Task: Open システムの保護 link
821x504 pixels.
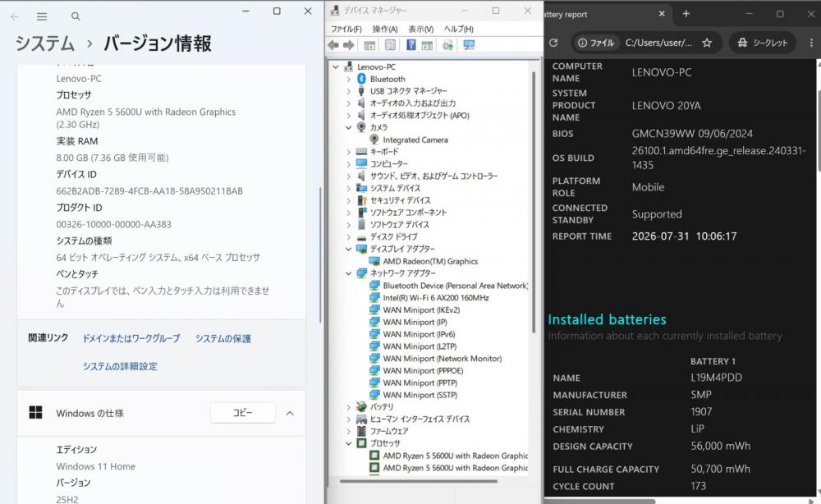Action: [223, 339]
